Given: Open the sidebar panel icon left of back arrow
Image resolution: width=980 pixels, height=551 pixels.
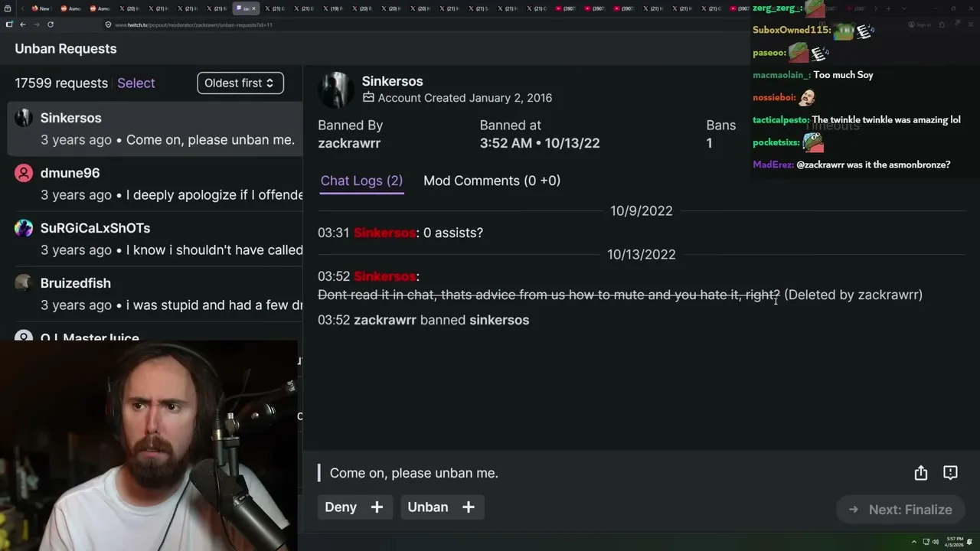Looking at the screenshot, I should (9, 24).
